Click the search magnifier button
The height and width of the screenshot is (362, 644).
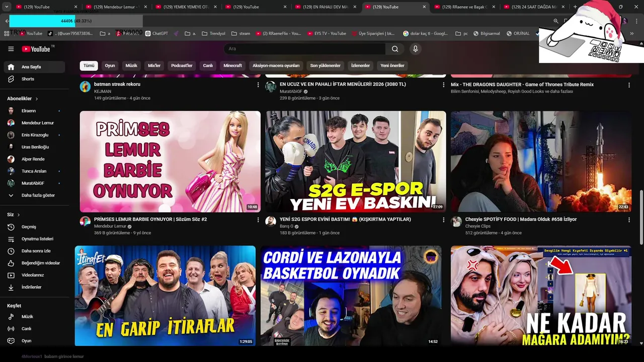[395, 49]
